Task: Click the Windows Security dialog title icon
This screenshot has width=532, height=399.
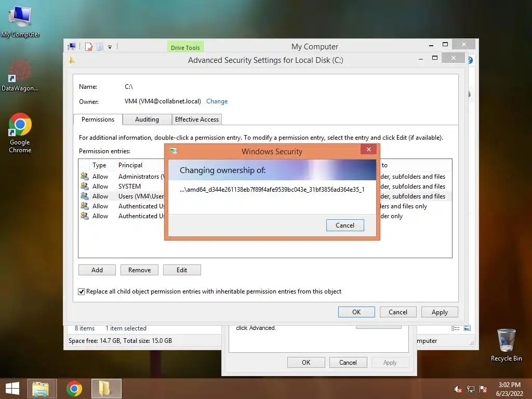Action: 174,151
